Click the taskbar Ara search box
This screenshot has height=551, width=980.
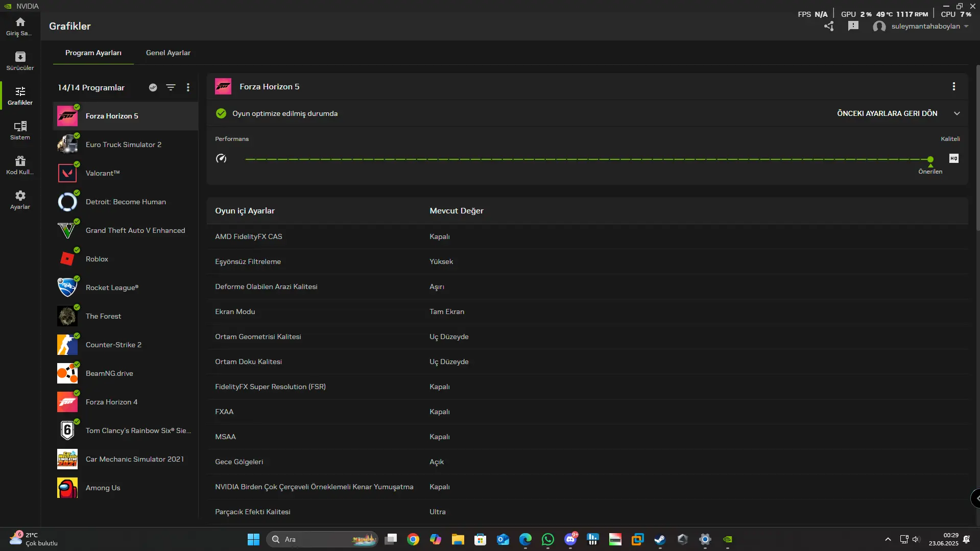click(322, 539)
